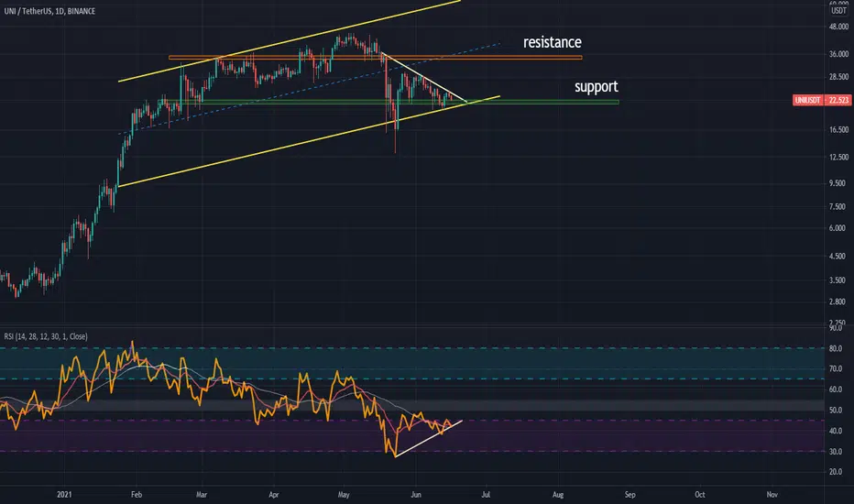Click the 40.0 RSI axis value
This screenshot has height=504, width=854.
836,431
